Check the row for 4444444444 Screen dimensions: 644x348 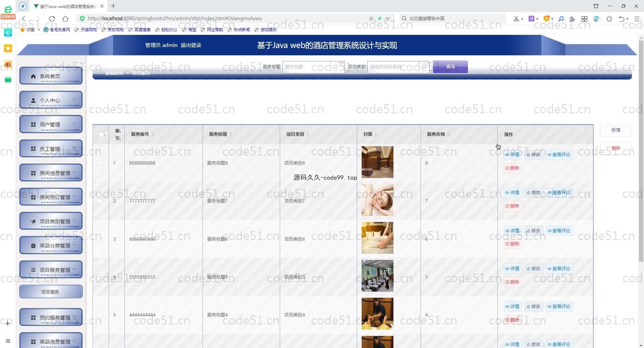tap(100, 315)
